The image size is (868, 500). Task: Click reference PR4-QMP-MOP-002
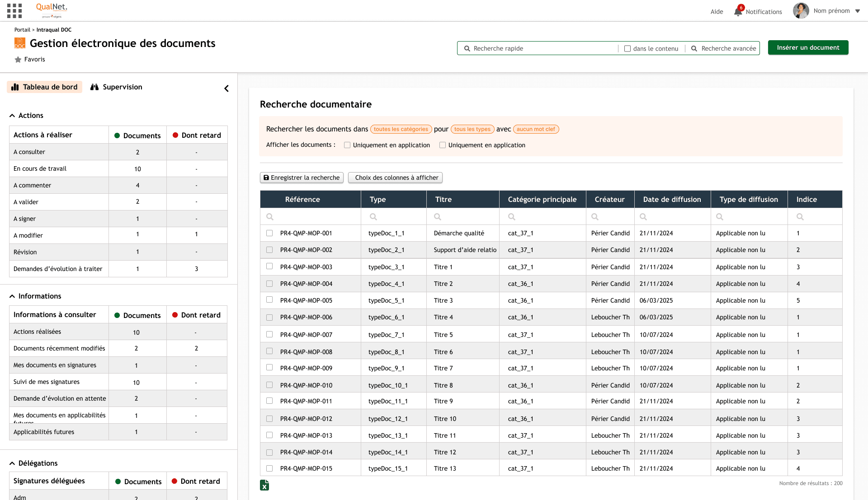pyautogui.click(x=306, y=250)
